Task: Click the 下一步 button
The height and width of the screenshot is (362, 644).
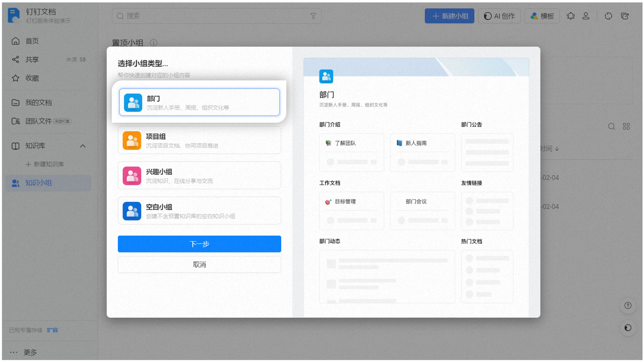Action: pos(199,244)
